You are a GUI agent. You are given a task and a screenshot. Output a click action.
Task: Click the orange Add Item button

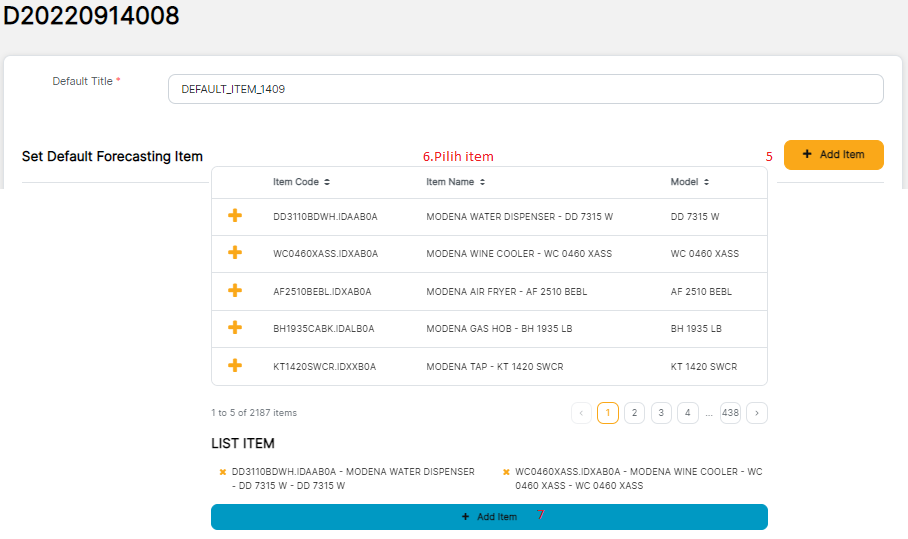point(833,155)
